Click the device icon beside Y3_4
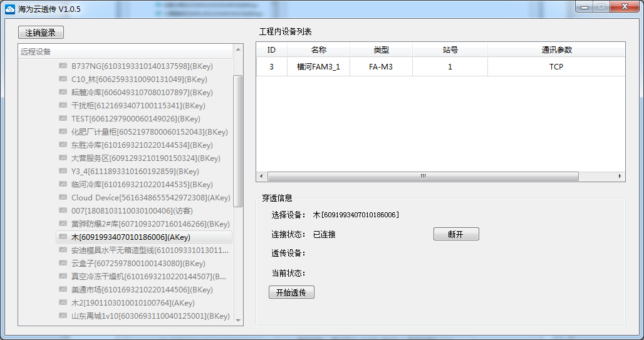Viewport: 644px width, 340px height. tap(63, 171)
